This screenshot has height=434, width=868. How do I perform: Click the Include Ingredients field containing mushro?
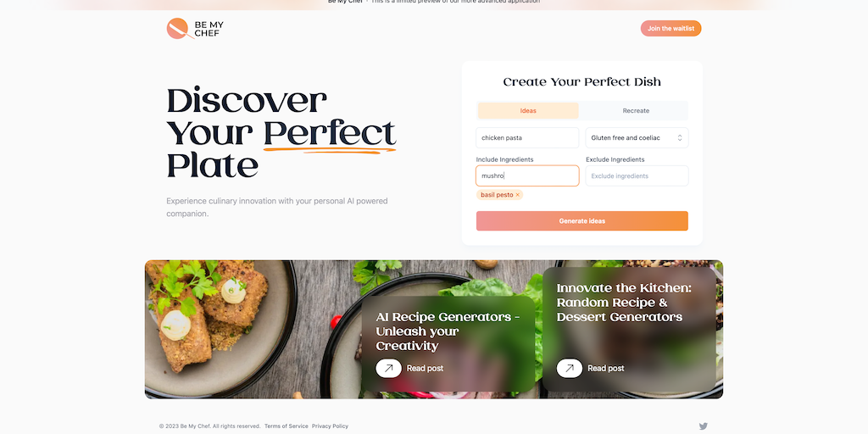527,176
